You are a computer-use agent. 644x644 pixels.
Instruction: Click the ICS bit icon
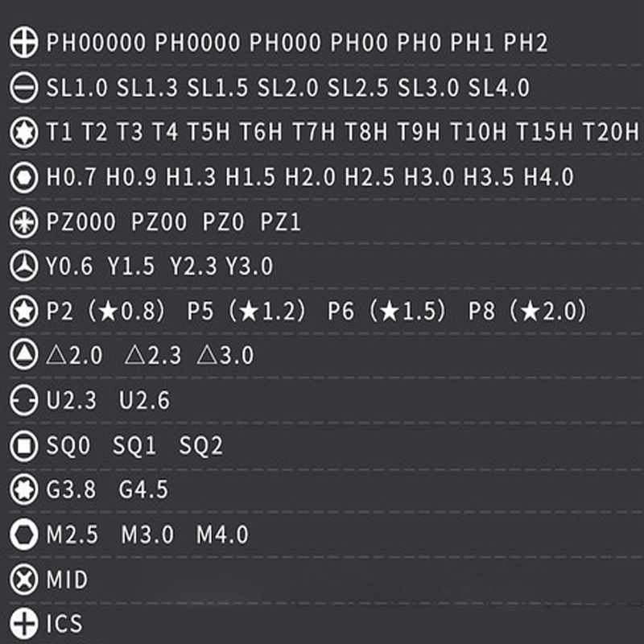[24, 624]
